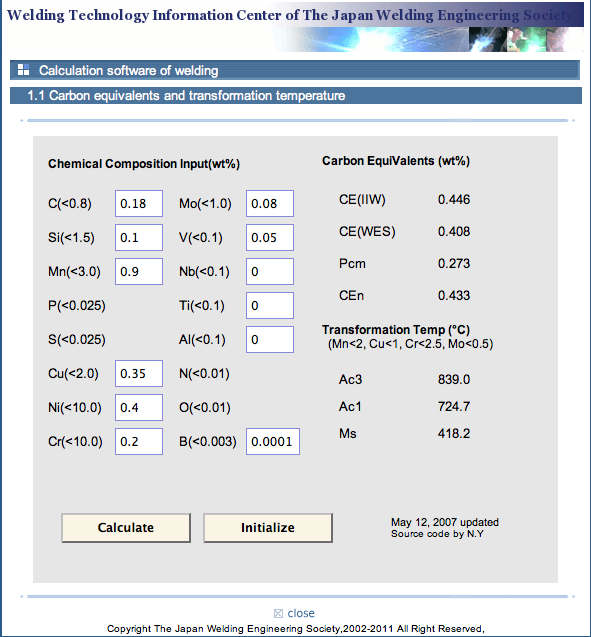Click the Ni input box
This screenshot has width=591, height=637.
click(x=139, y=407)
